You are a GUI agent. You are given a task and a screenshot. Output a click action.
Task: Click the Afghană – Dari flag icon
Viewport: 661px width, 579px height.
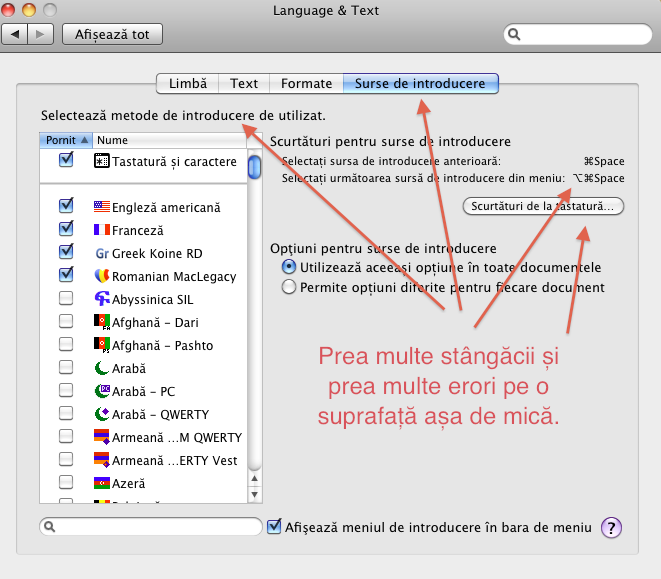tap(102, 322)
